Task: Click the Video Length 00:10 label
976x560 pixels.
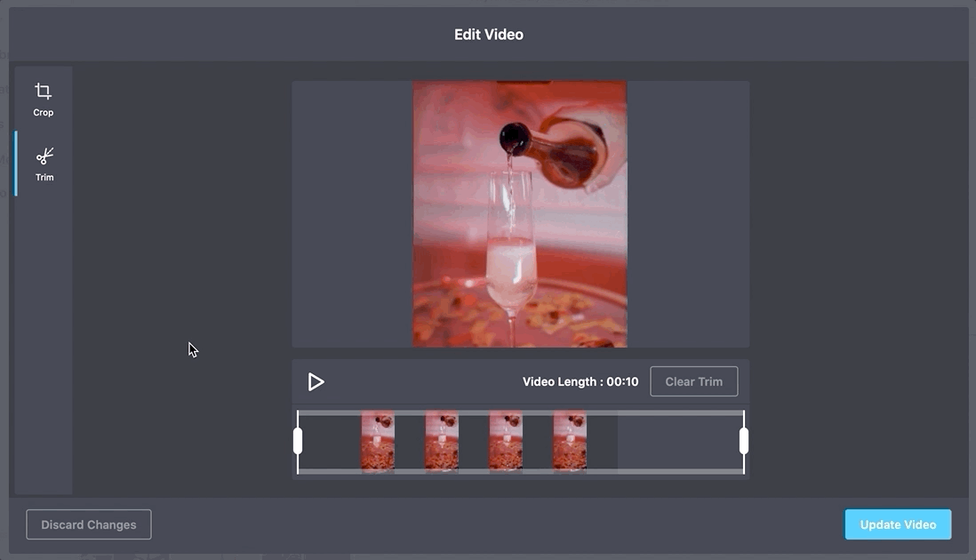Action: tap(580, 382)
